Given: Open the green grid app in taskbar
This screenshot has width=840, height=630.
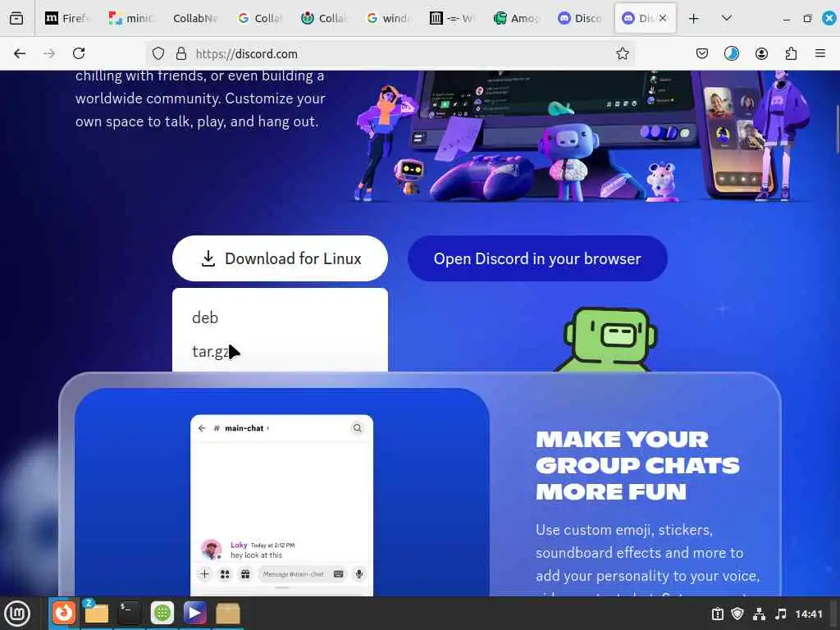Looking at the screenshot, I should tap(162, 613).
